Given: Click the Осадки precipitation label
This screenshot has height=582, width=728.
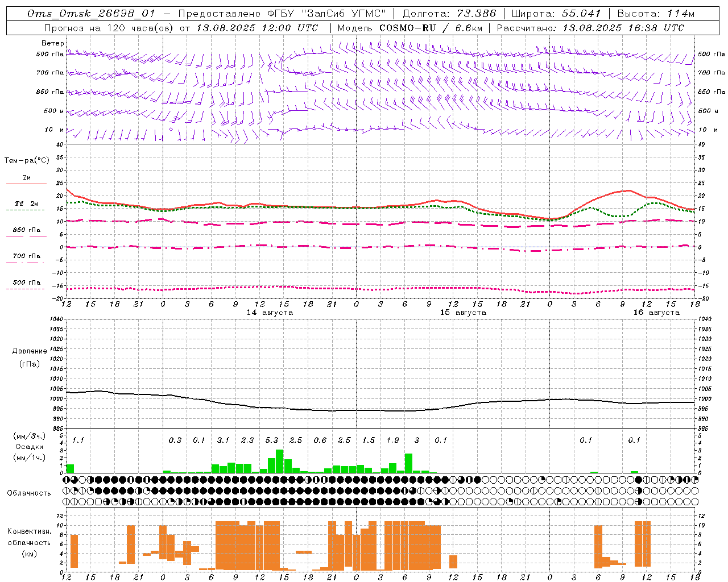Looking at the screenshot, I should click(30, 447).
